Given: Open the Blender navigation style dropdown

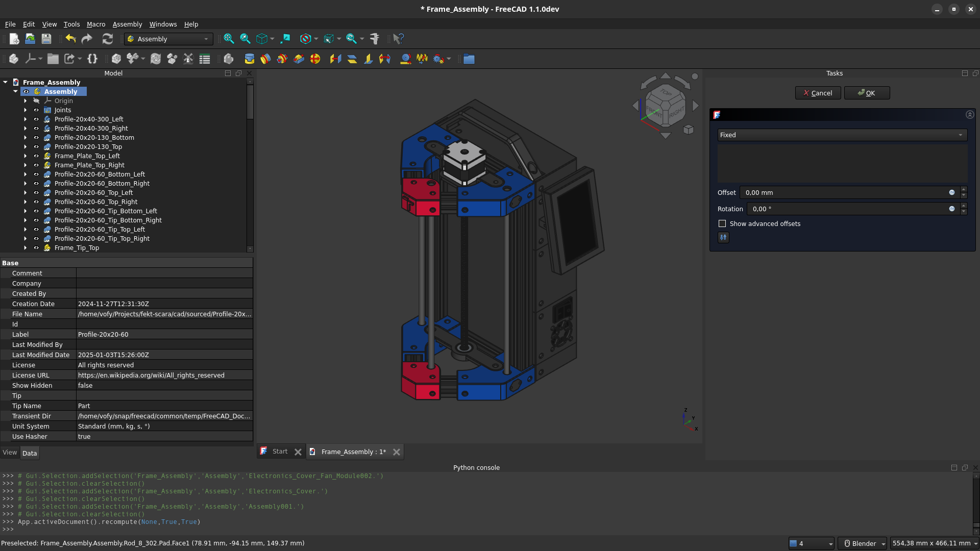Looking at the screenshot, I should (863, 543).
